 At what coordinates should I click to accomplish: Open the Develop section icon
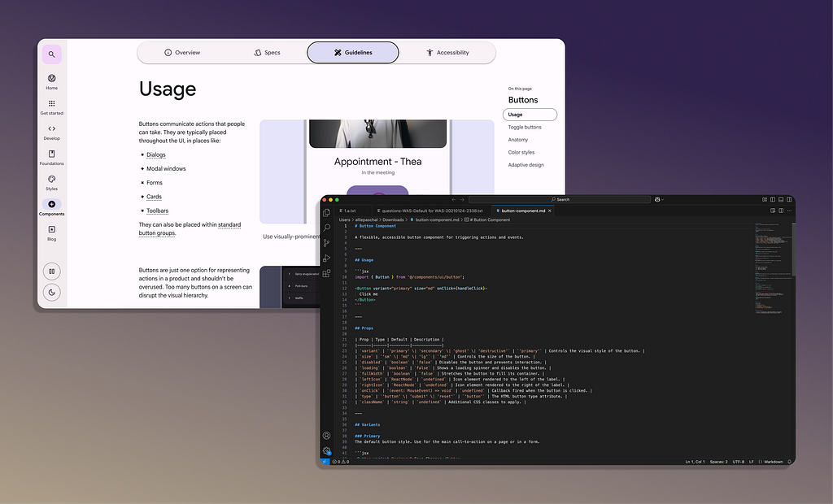51,133
